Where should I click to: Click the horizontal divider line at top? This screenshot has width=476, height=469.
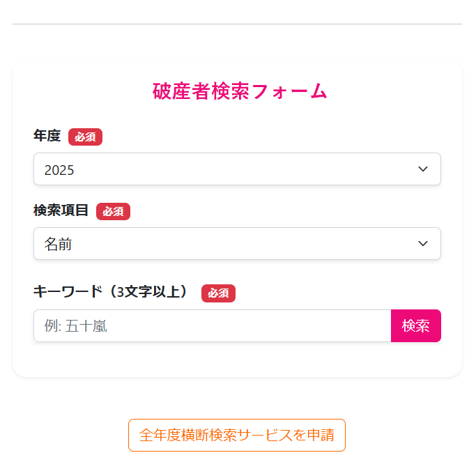point(237,24)
